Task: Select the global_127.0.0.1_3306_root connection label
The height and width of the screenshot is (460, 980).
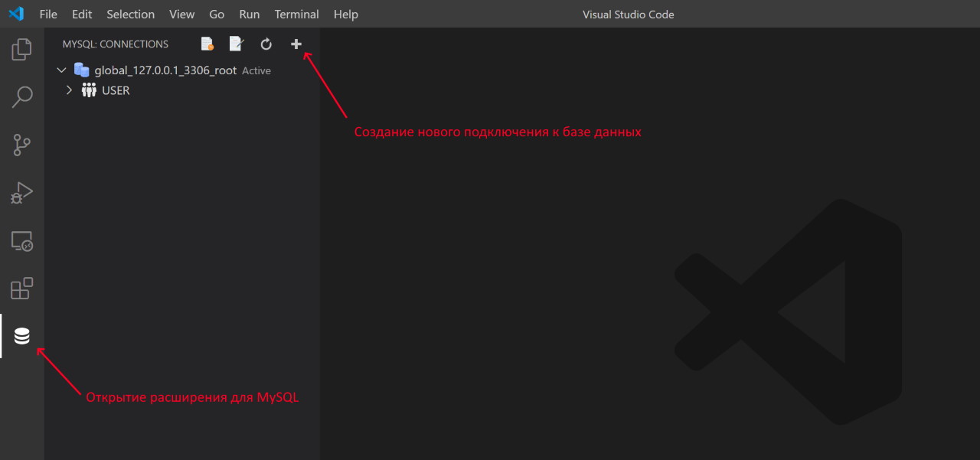Action: coord(165,70)
